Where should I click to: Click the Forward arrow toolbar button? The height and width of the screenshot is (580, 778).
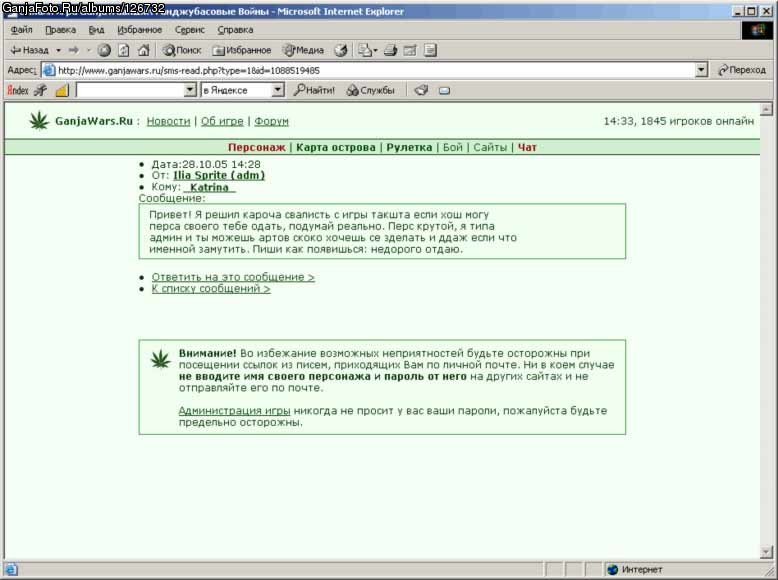pos(74,50)
